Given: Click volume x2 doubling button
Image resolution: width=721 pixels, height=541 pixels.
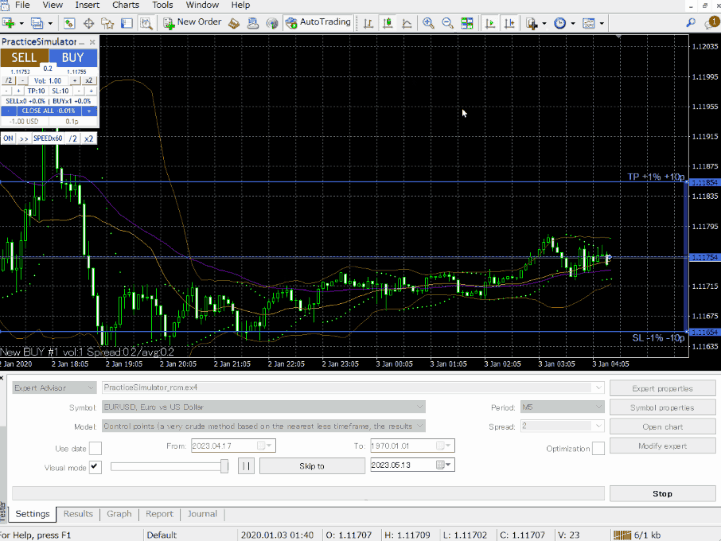Looking at the screenshot, I should [89, 80].
